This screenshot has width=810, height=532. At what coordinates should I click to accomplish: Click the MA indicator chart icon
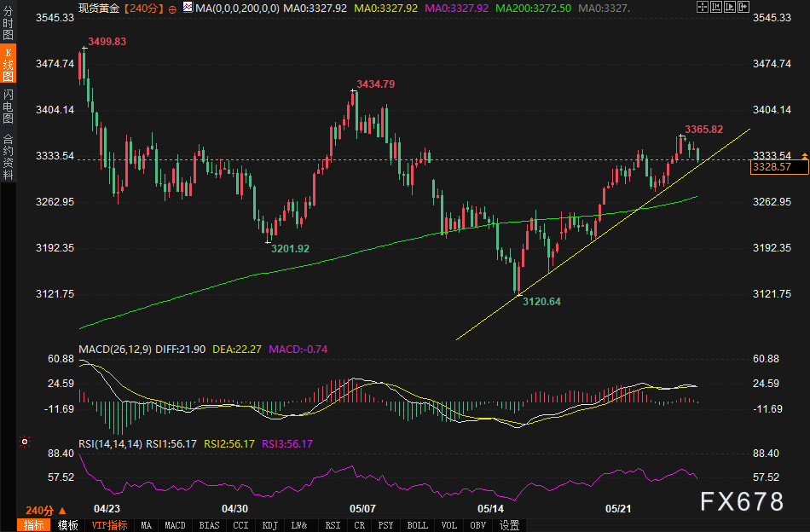[186, 8]
